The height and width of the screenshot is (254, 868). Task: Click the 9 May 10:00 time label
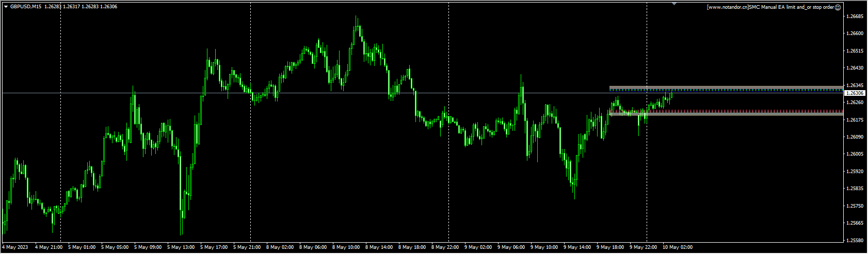click(544, 248)
